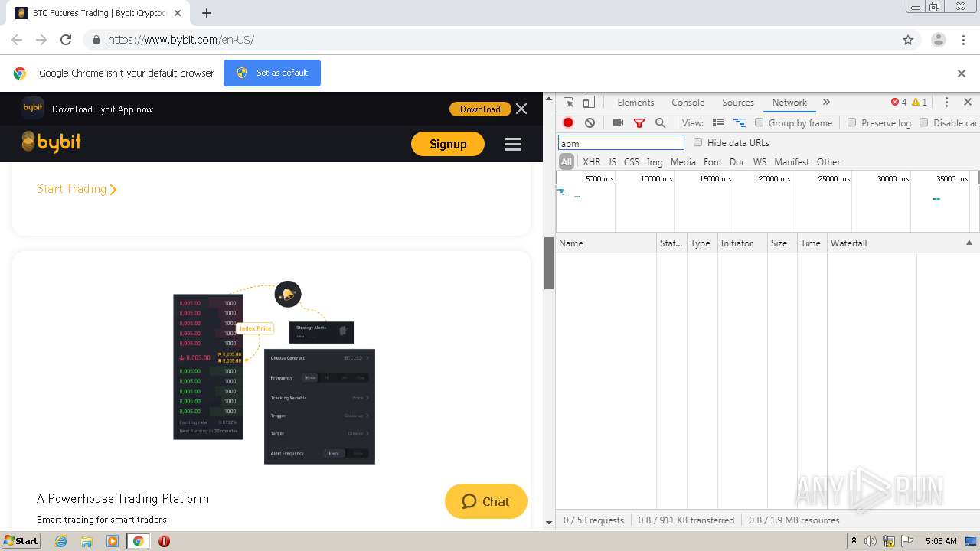Filter requests by XHR
The height and width of the screenshot is (551, 980).
[591, 162]
